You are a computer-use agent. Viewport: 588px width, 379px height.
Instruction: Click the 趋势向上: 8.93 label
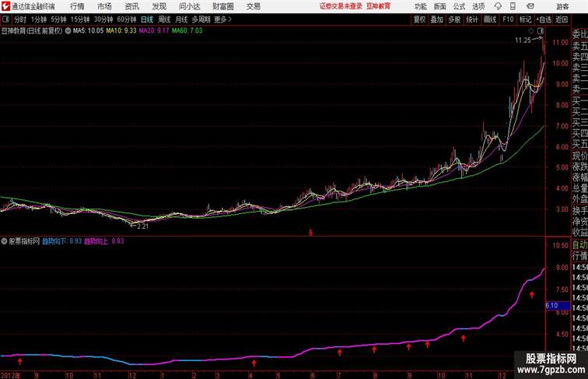(104, 241)
